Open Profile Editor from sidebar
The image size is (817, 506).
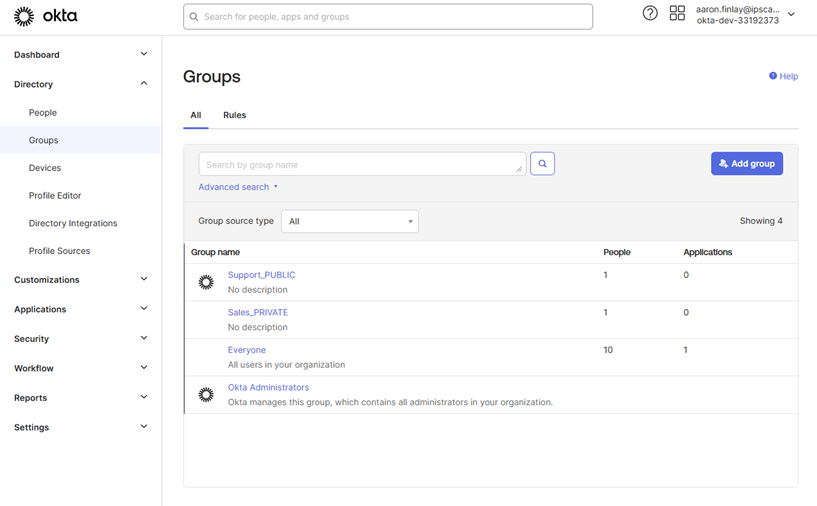(55, 196)
